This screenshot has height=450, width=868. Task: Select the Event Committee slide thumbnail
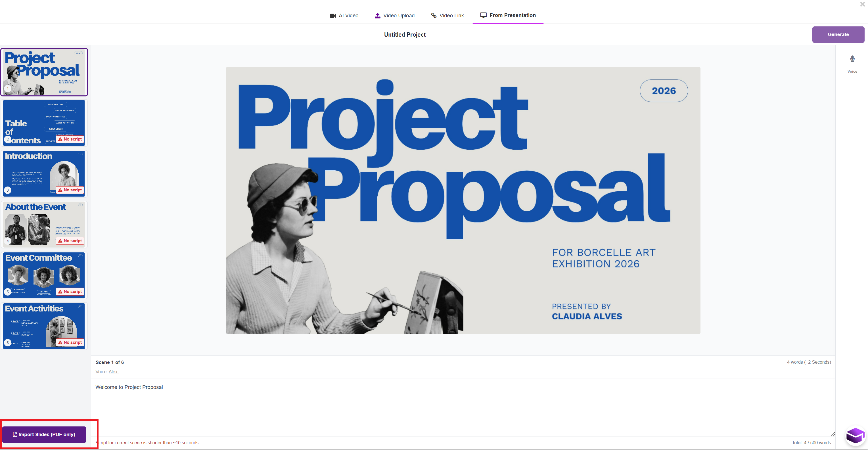click(44, 275)
